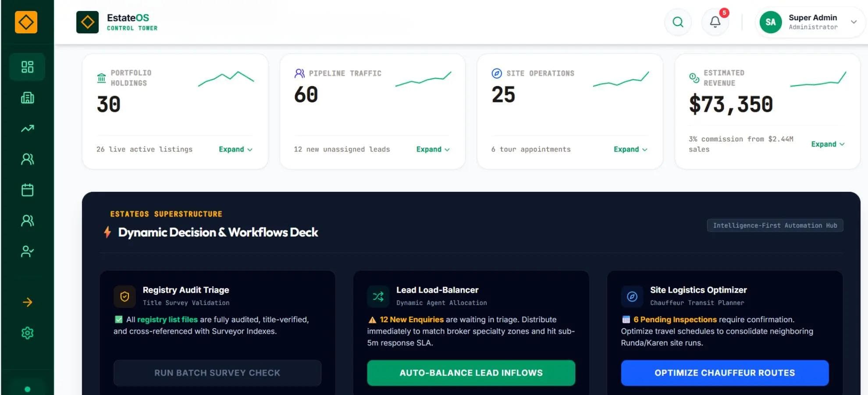Screen dimensions: 868x395
Task: Click the Pipeline Traffic sparkline chart
Action: tap(423, 79)
